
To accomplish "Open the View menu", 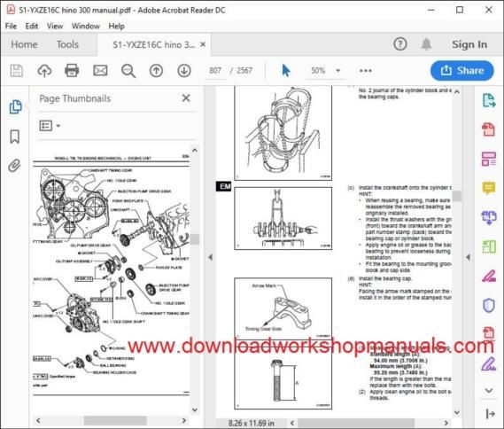I will click(55, 26).
